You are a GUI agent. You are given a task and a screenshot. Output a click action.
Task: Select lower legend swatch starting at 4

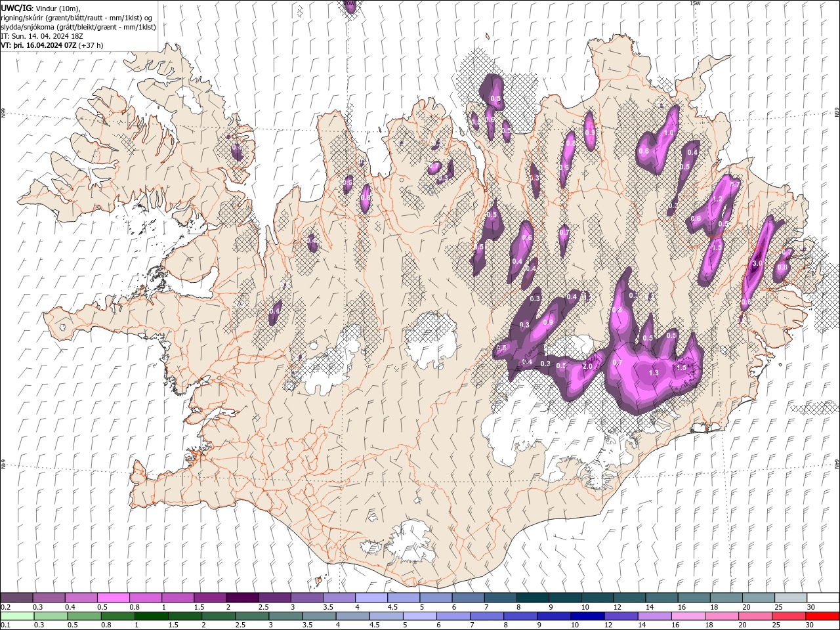coord(352,616)
